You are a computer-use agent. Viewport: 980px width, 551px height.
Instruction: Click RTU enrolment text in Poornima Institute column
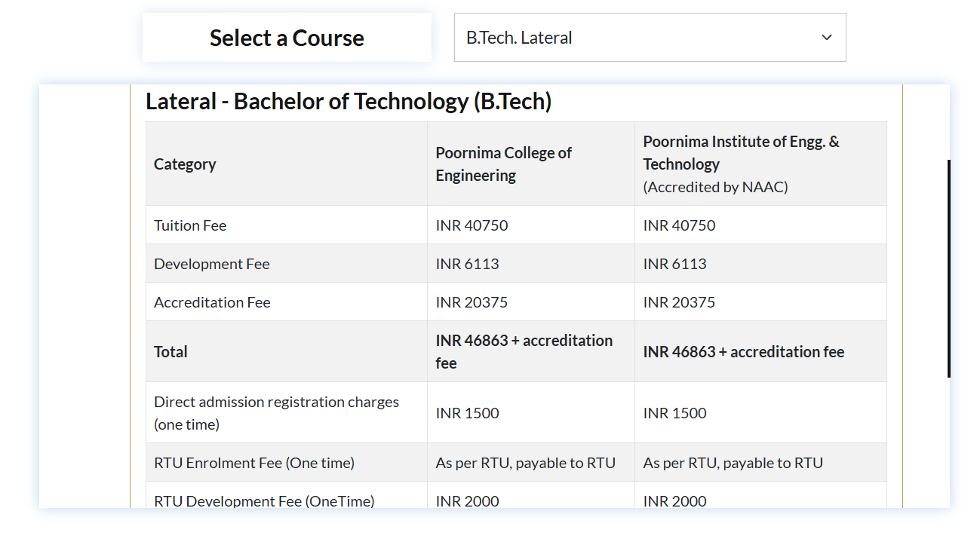point(733,463)
